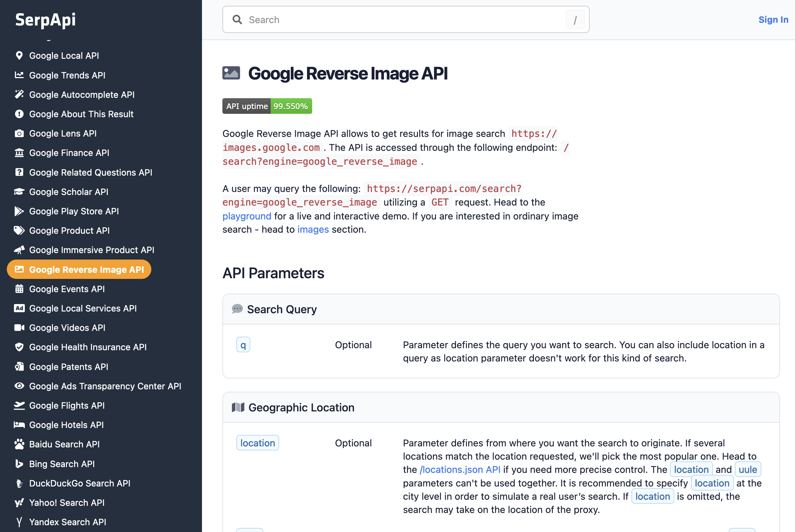Go to DuckDuckGo Search API docs

click(x=80, y=483)
